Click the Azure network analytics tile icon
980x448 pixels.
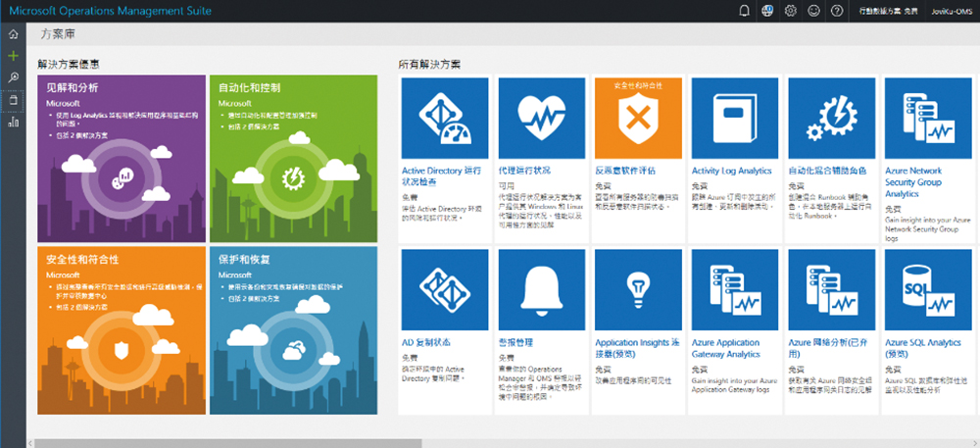coord(832,289)
